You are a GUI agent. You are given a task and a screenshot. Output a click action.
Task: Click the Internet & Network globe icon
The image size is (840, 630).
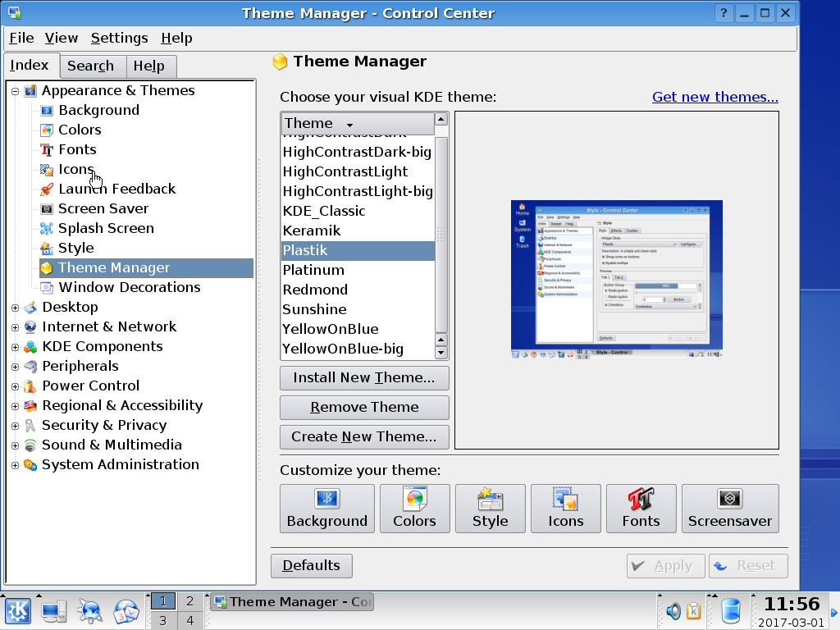click(x=30, y=326)
